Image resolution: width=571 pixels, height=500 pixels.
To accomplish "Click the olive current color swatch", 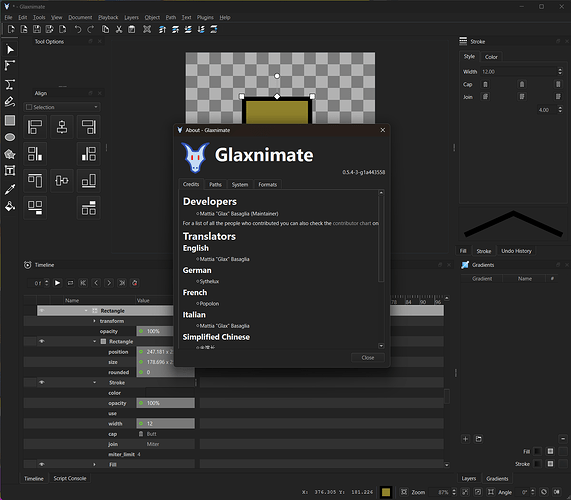I will click(x=386, y=492).
